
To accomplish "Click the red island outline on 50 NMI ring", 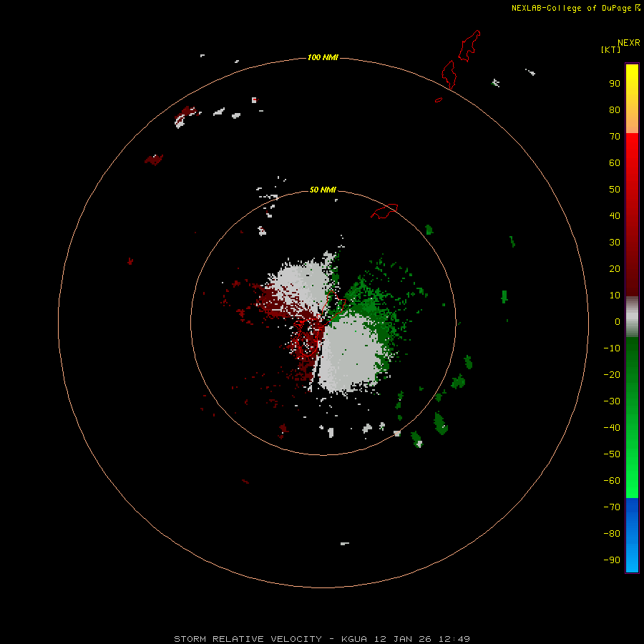I will pos(384,211).
